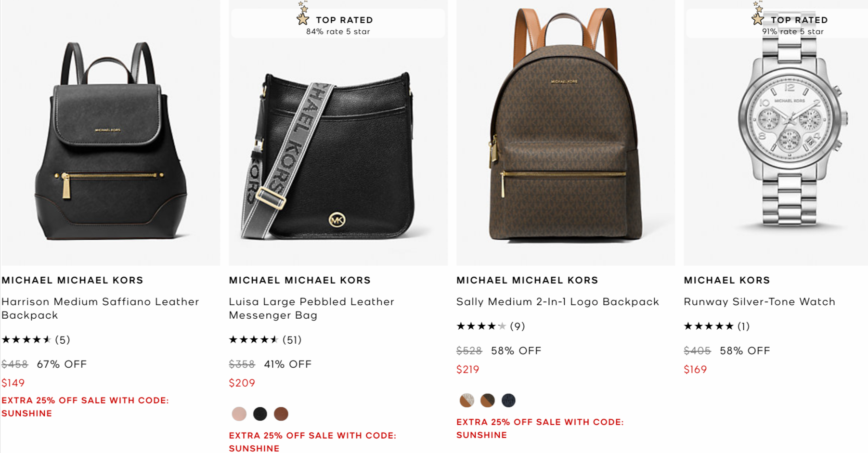
Task: Open Runway Silver-Tone Watch title link
Action: click(759, 302)
